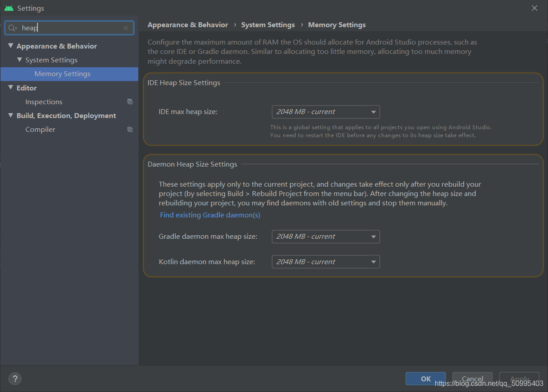The width and height of the screenshot is (548, 392).
Task: Select the Editor category
Action: 27,88
